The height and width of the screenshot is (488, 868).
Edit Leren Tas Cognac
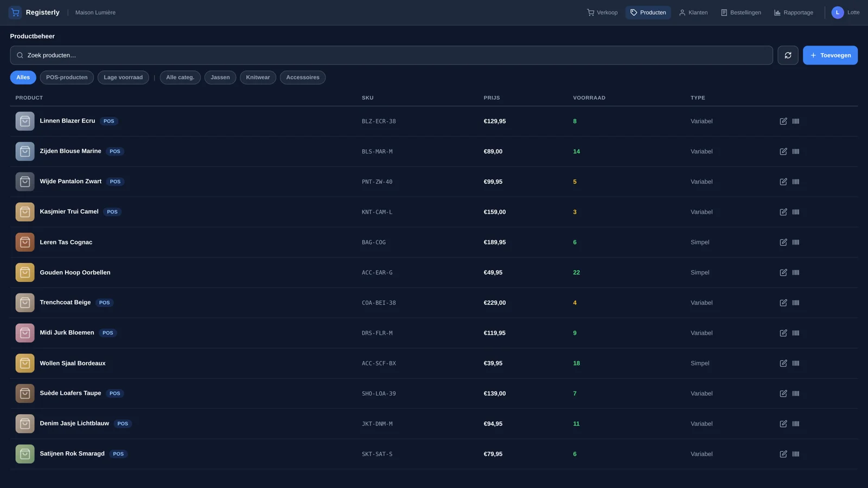coord(783,242)
